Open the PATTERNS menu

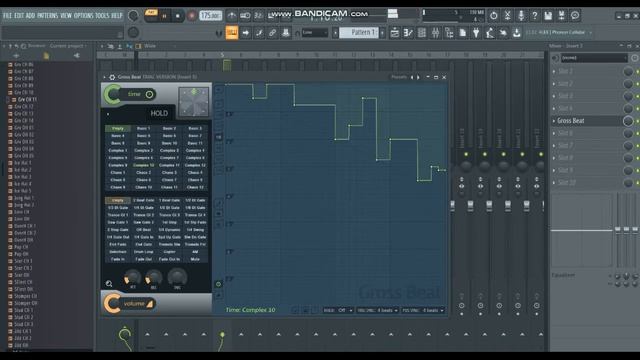tap(47, 16)
